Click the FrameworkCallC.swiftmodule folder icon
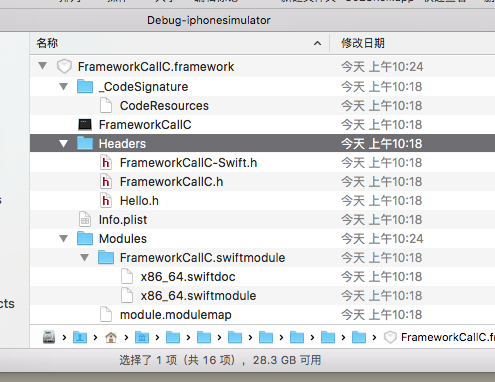Viewport: 495px width, 382px height. pos(106,257)
